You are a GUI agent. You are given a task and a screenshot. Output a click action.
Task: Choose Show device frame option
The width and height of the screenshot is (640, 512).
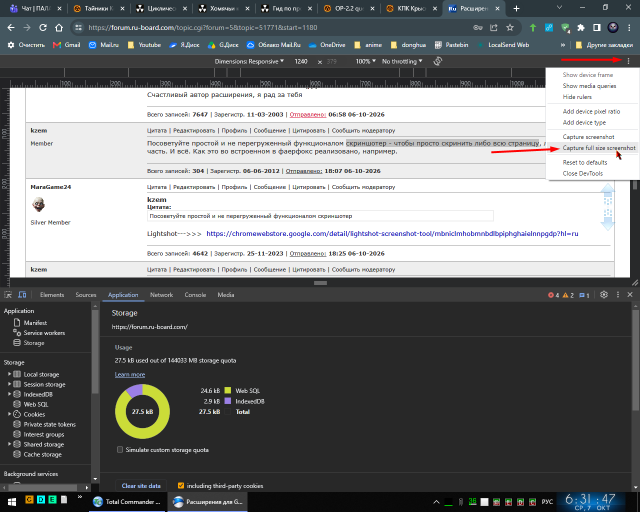click(x=588, y=75)
